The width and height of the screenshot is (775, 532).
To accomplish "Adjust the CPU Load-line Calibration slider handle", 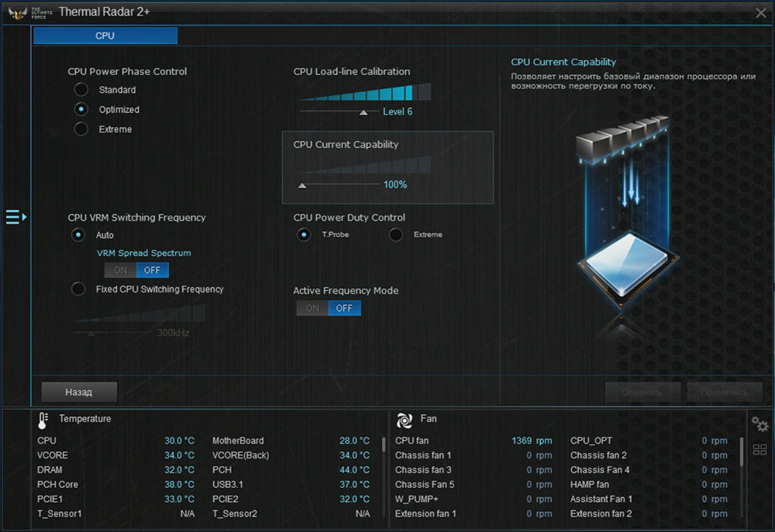I will pos(363,112).
